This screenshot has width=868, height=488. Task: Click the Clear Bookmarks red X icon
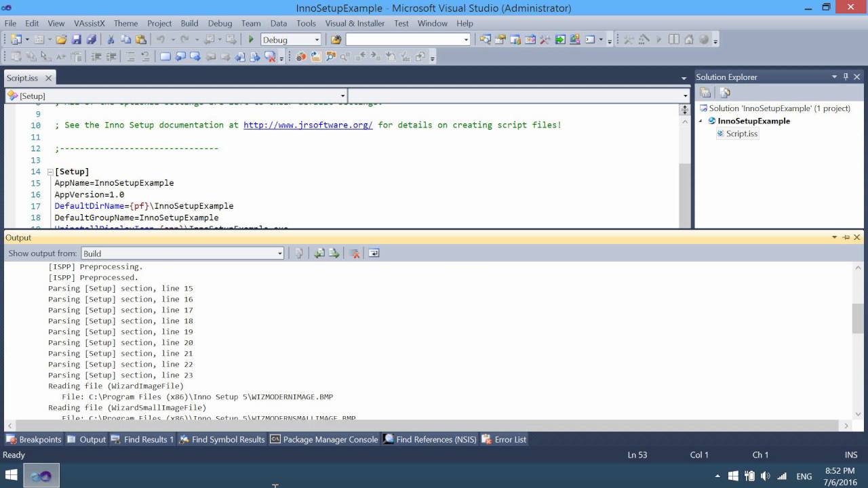(270, 57)
